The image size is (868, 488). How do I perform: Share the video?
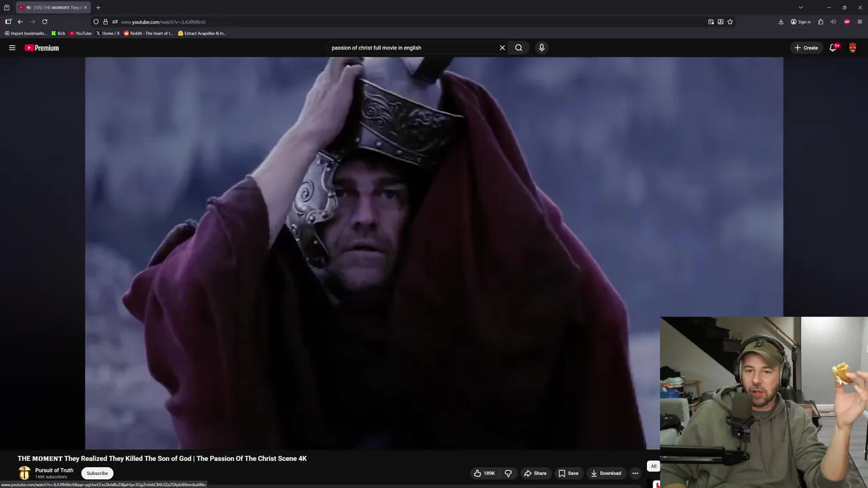point(535,473)
